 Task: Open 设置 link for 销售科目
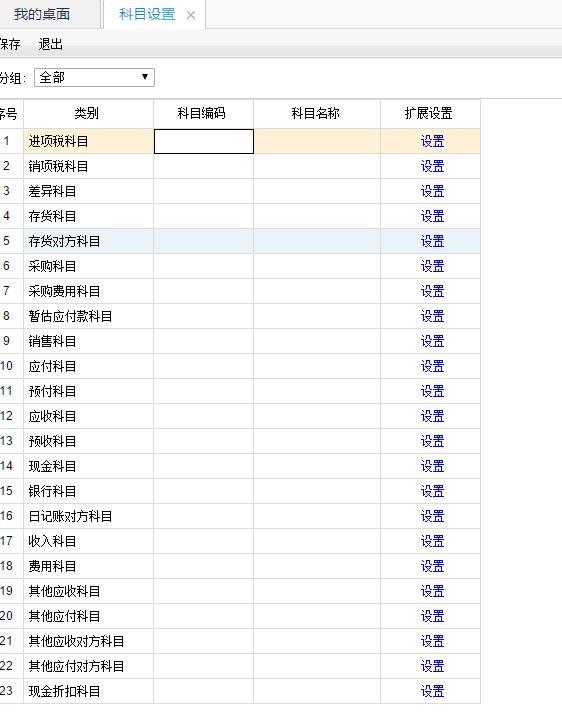(x=432, y=341)
